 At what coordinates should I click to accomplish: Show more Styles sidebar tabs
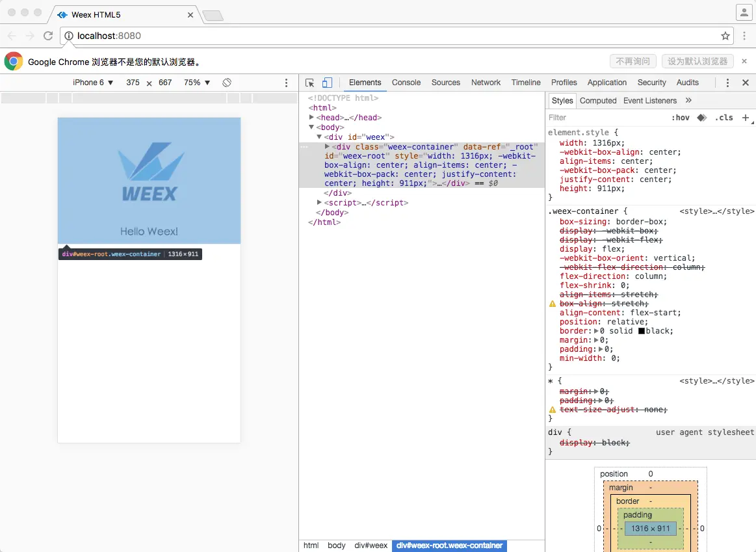[688, 100]
